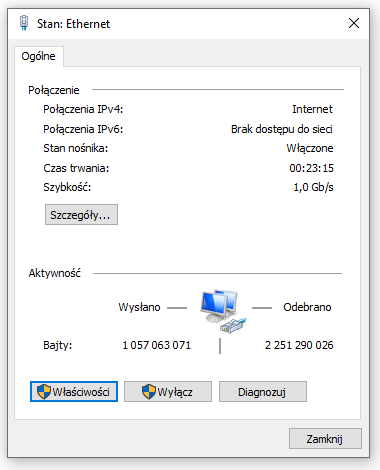Run the Diagnozuj troubleshooter

(x=263, y=391)
